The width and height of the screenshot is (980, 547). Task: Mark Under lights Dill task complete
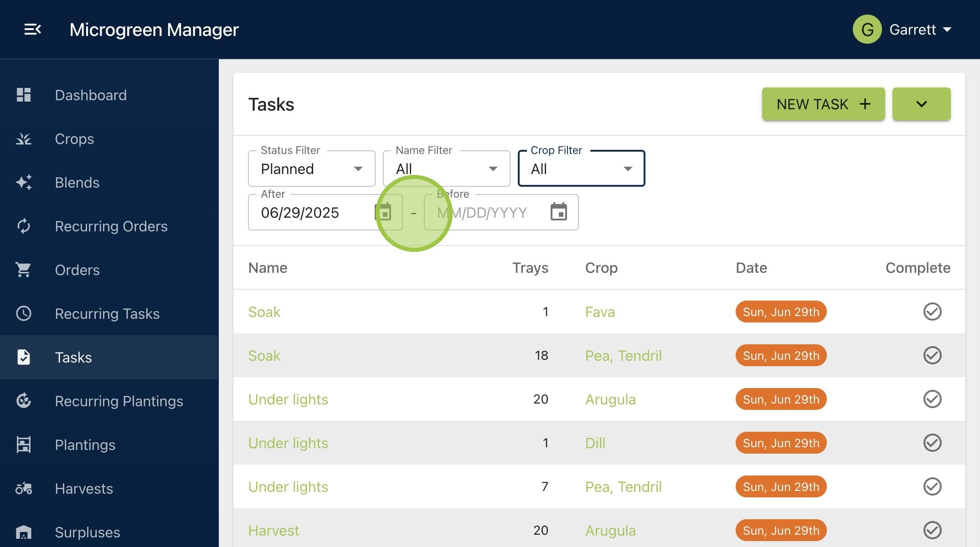pos(933,443)
